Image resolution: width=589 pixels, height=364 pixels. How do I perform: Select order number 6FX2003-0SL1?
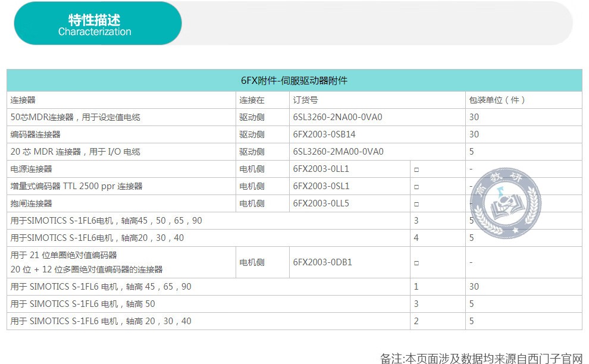coord(321,186)
